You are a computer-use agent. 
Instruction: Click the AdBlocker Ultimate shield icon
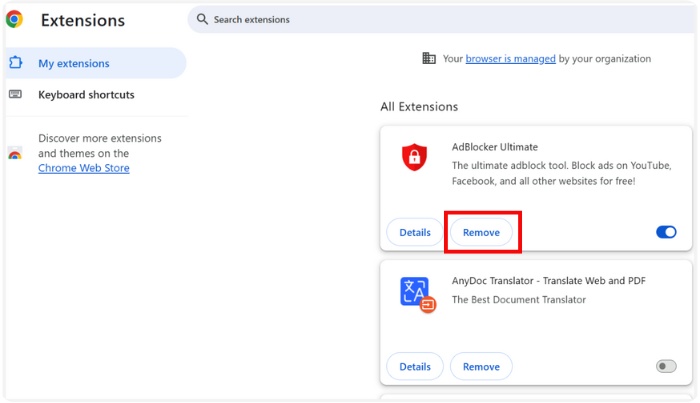click(x=414, y=157)
